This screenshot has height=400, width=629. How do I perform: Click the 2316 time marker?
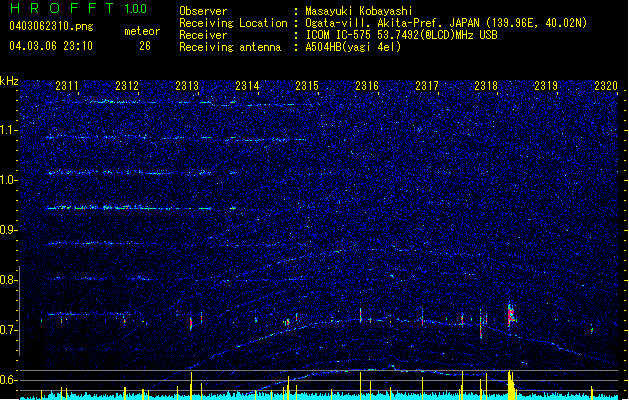tap(367, 86)
